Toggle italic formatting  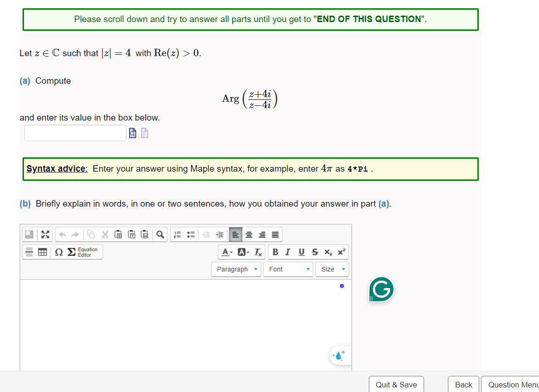288,252
